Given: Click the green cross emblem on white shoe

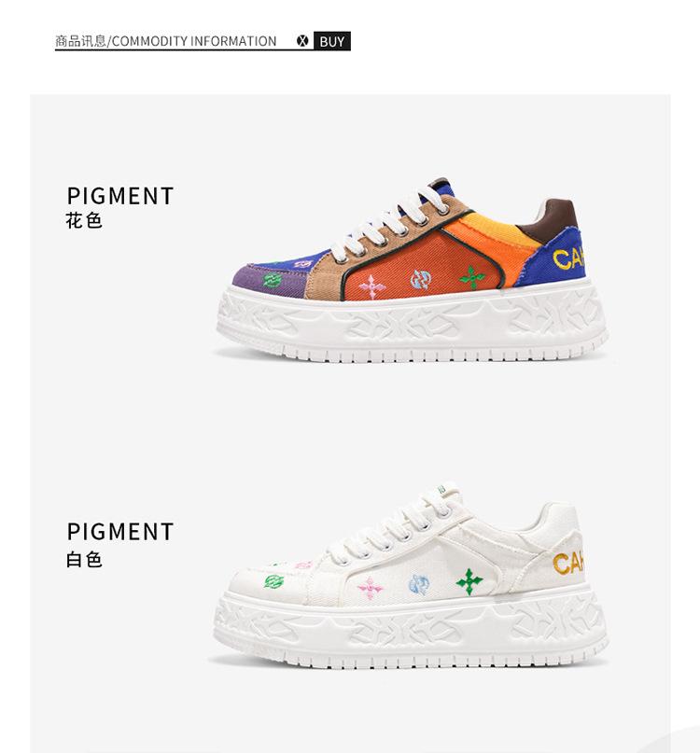Looking at the screenshot, I should 469,581.
